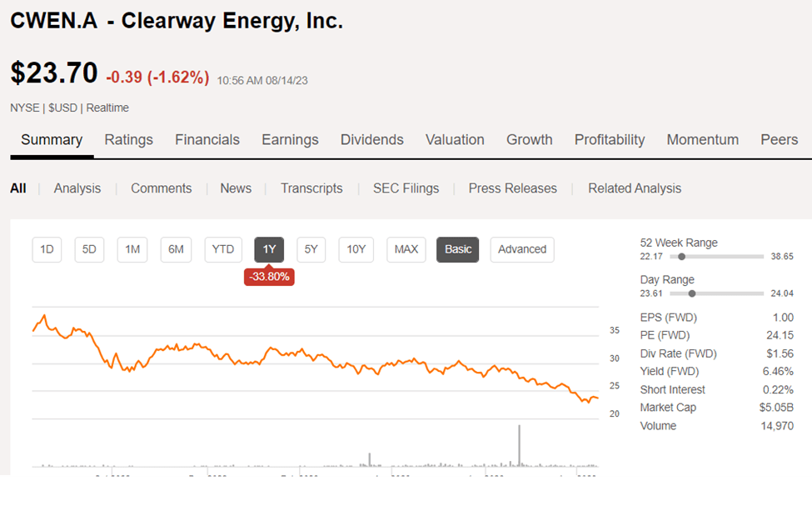Select Basic chart mode

tap(458, 249)
